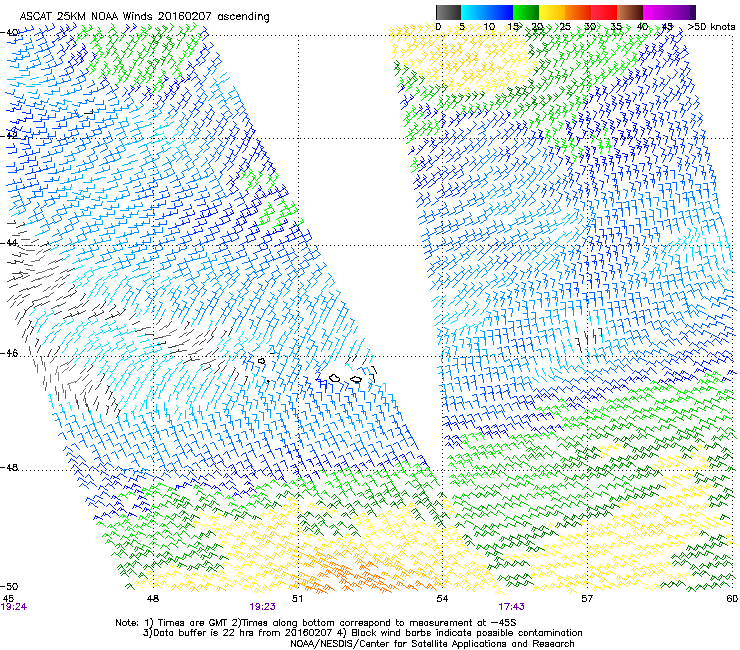Click the title 'ASCAT 25KM NOAA Winds 20160207 ascending'
The image size is (740, 650).
144,17
